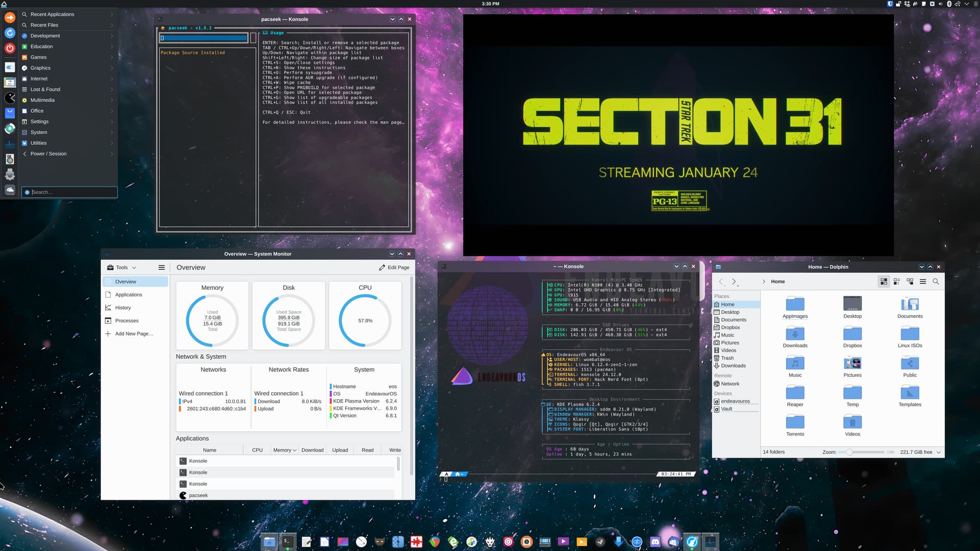Select the History page in System Monitor
The image size is (980, 551).
tap(135, 308)
